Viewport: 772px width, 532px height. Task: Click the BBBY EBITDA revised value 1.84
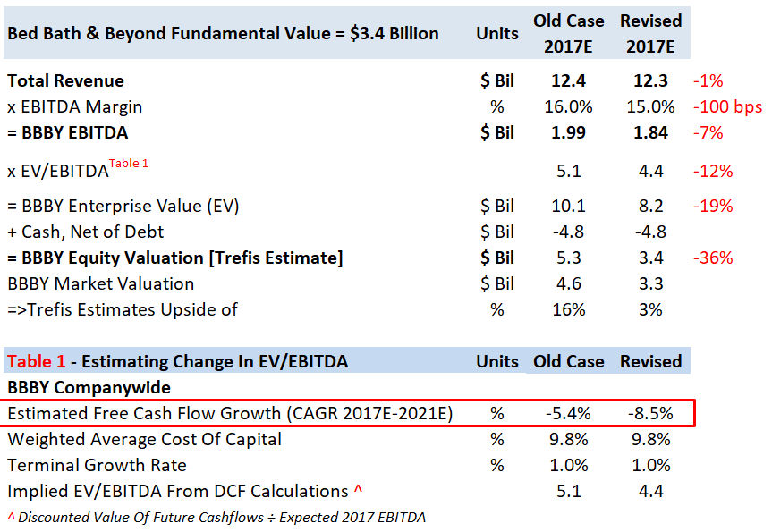point(650,133)
